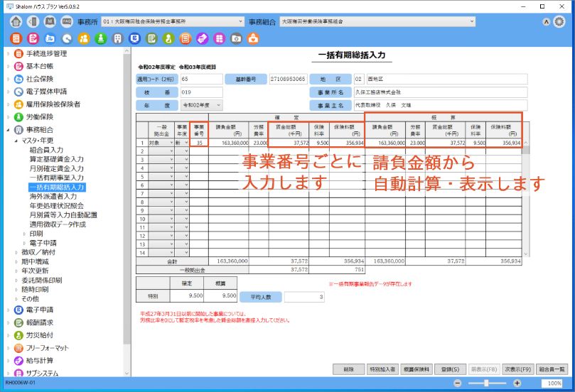
Task: Select 一括有期事業入力 in the side menu
Action: coord(56,178)
